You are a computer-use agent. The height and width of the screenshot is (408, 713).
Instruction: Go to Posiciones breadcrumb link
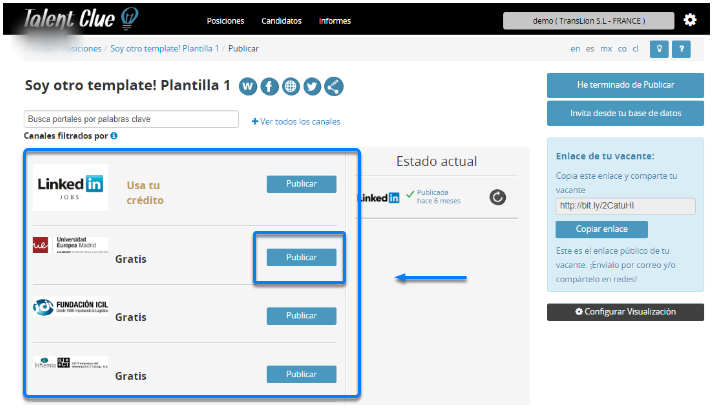tap(82, 49)
